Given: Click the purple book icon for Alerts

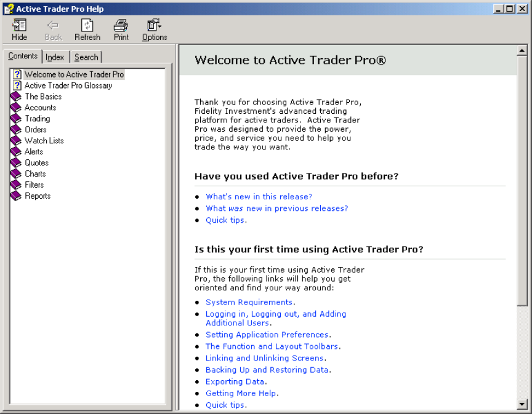Looking at the screenshot, I should click(x=16, y=151).
